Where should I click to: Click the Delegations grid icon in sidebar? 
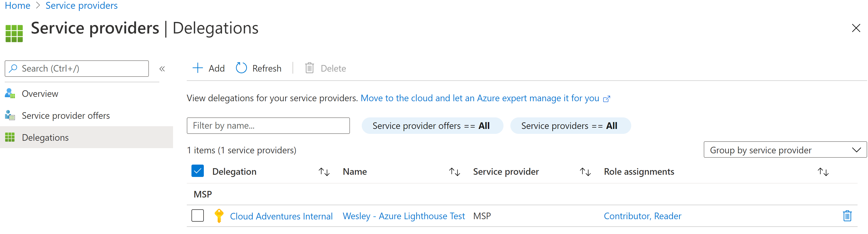click(x=10, y=137)
